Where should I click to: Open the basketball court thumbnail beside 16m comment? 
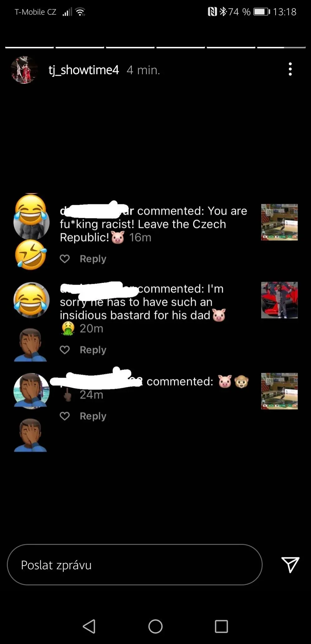pos(279,222)
